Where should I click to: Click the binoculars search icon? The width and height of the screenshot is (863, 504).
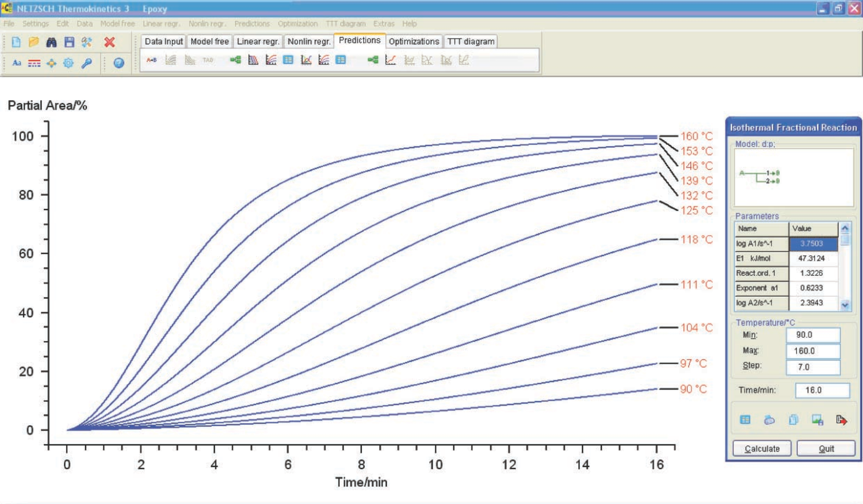[x=51, y=42]
